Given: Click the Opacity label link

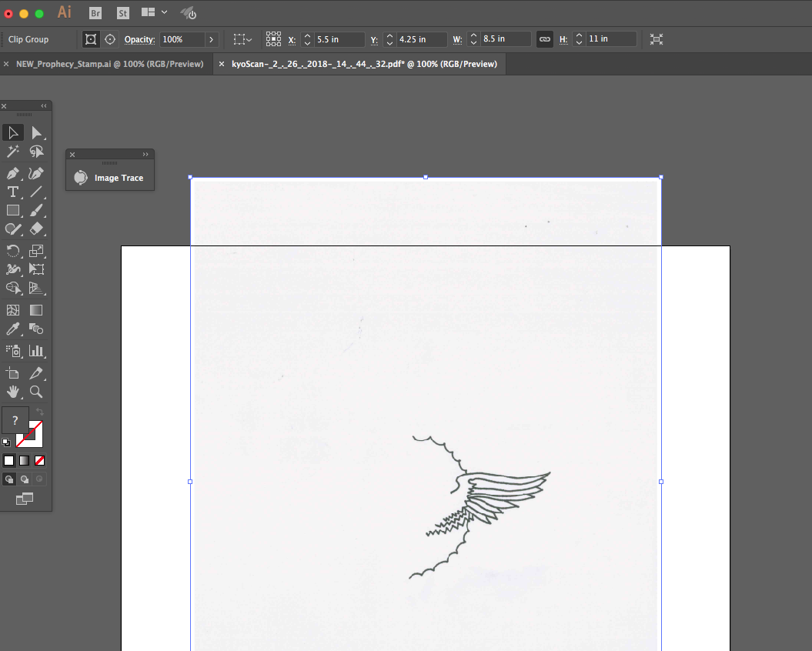Looking at the screenshot, I should [x=140, y=39].
